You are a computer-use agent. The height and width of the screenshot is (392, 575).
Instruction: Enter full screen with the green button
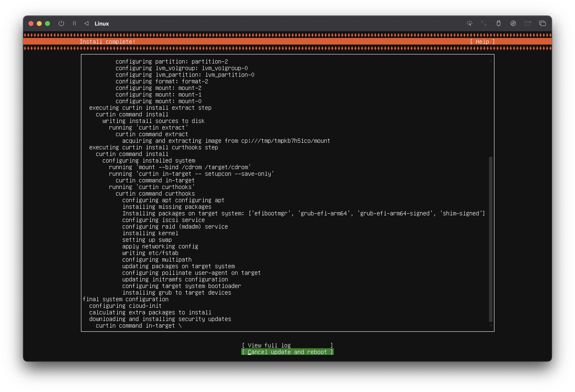click(x=48, y=24)
